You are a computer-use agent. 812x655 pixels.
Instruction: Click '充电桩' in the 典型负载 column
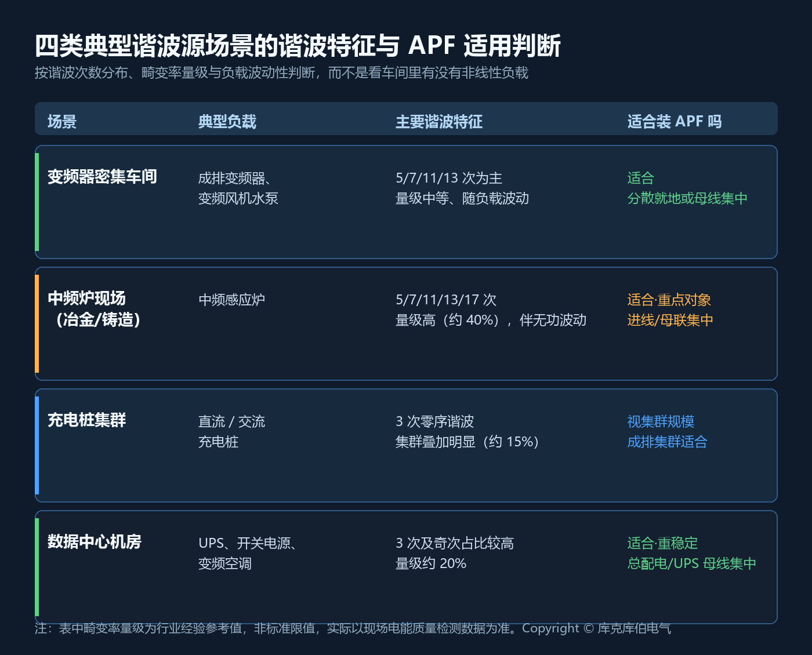(x=218, y=442)
